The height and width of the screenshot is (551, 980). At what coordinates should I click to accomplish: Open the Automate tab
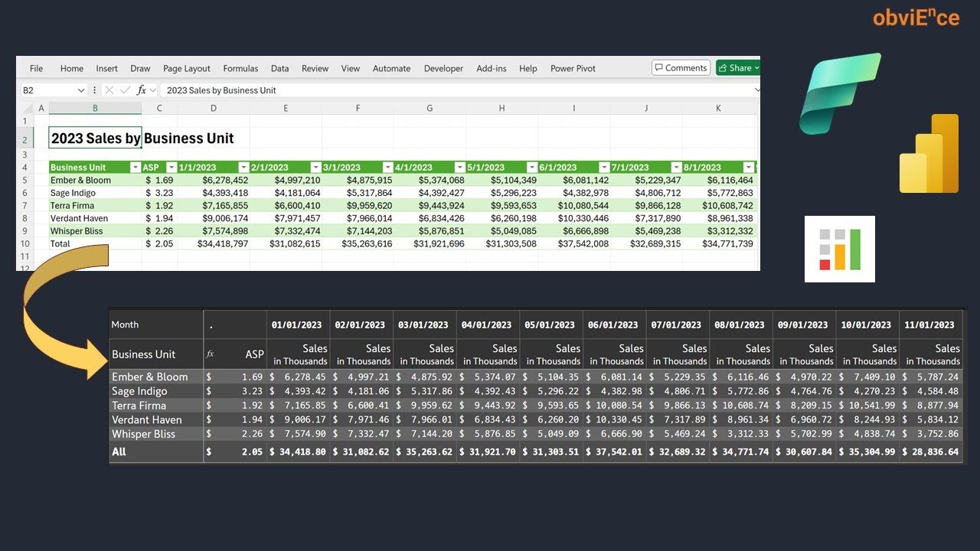pos(391,68)
